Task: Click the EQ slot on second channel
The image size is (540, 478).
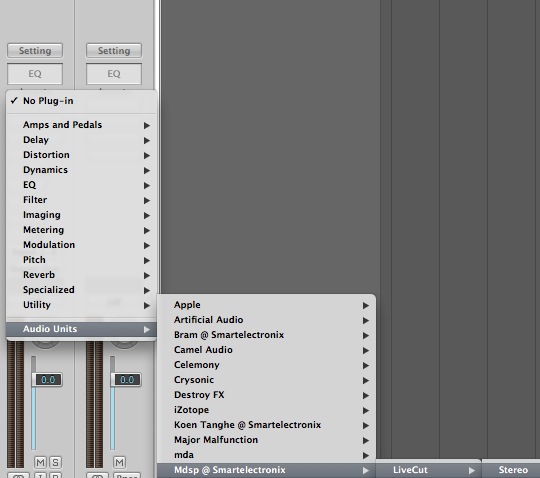Action: [114, 74]
